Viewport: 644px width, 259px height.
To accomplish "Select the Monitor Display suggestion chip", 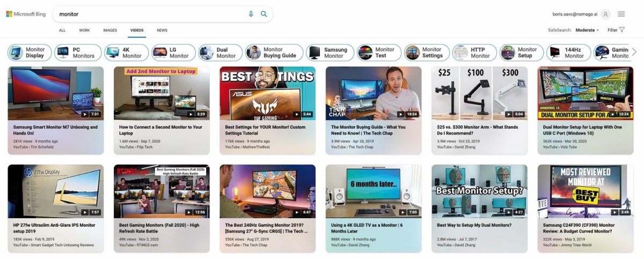I will [x=30, y=53].
